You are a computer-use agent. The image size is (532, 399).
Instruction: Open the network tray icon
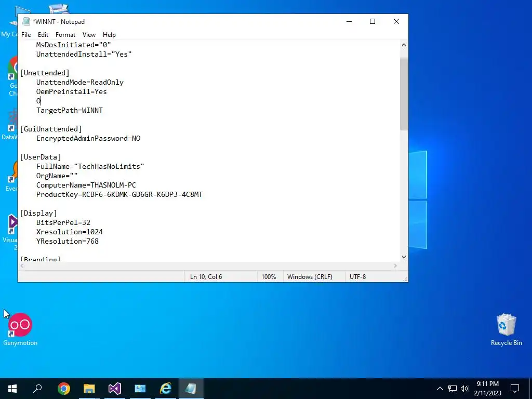[453, 389]
